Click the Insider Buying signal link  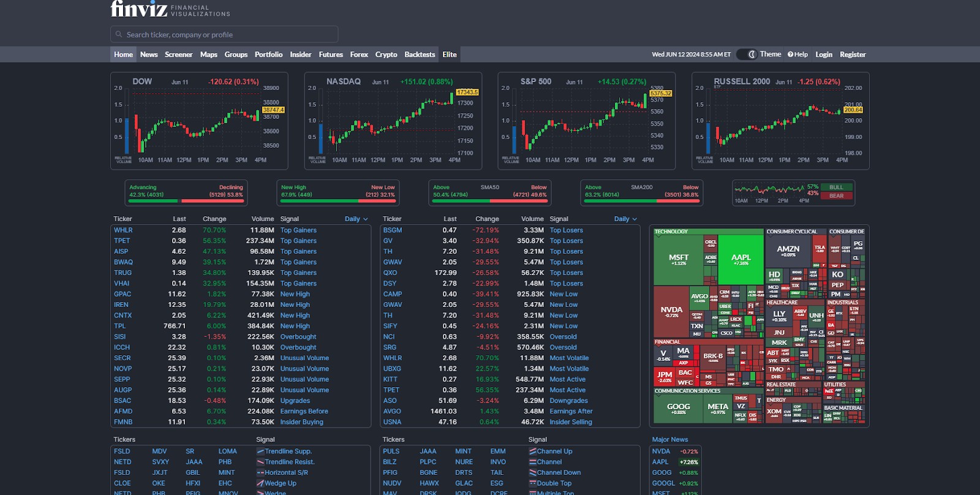[301, 422]
